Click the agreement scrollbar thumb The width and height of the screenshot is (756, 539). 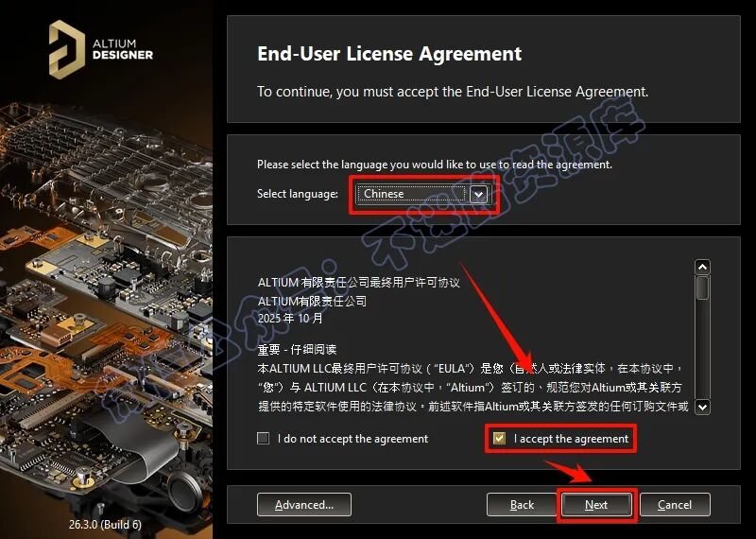pos(702,288)
